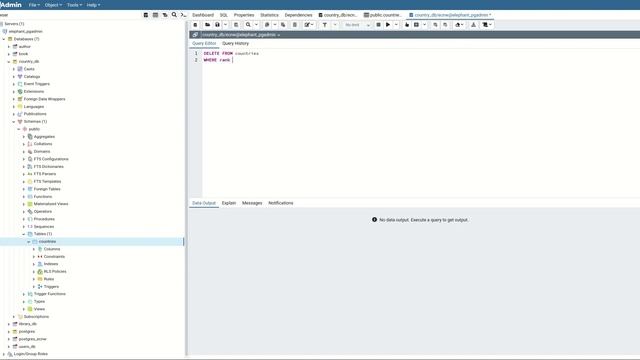Open the Explain output tab

(x=229, y=203)
